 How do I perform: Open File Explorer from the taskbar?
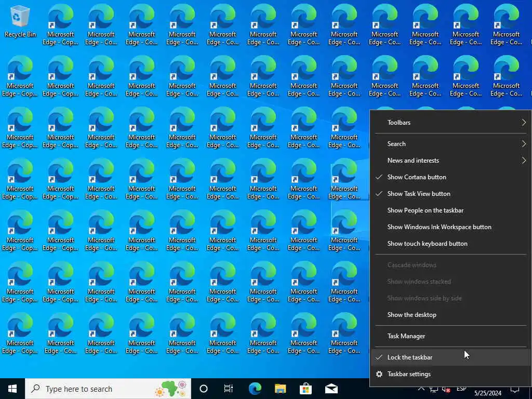[x=280, y=389]
